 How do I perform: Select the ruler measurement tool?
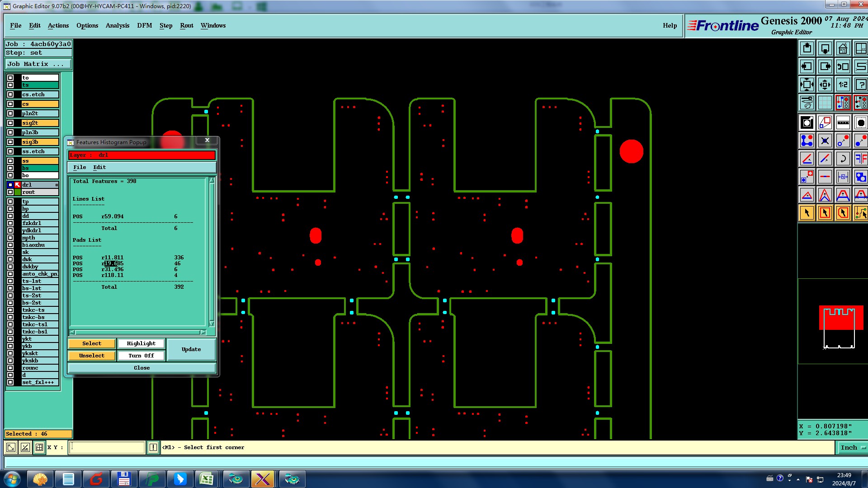click(x=843, y=122)
